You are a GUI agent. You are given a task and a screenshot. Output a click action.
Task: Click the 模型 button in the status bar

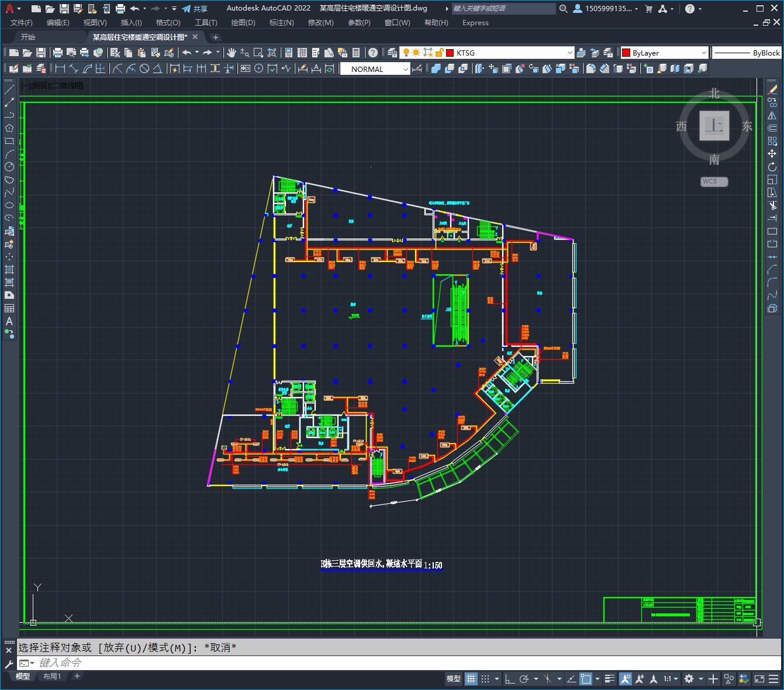[x=454, y=679]
